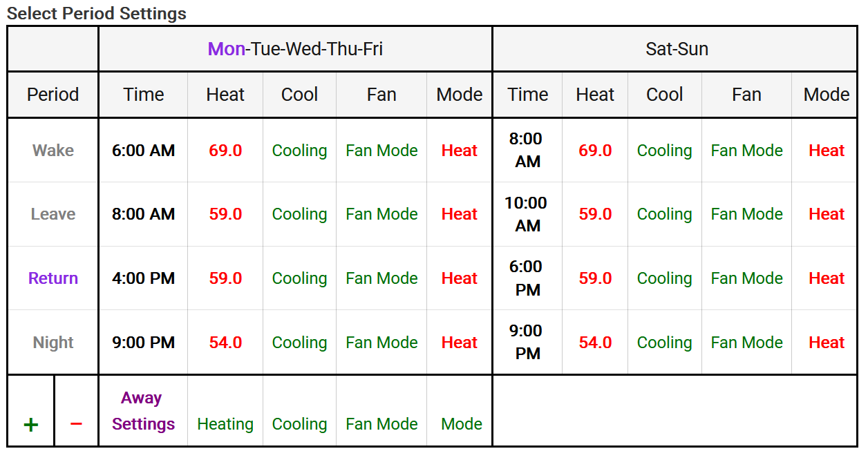Select the Mon-Tue-Wed-Thu-Fri schedule header
The height and width of the screenshot is (460, 868).
[x=295, y=49]
